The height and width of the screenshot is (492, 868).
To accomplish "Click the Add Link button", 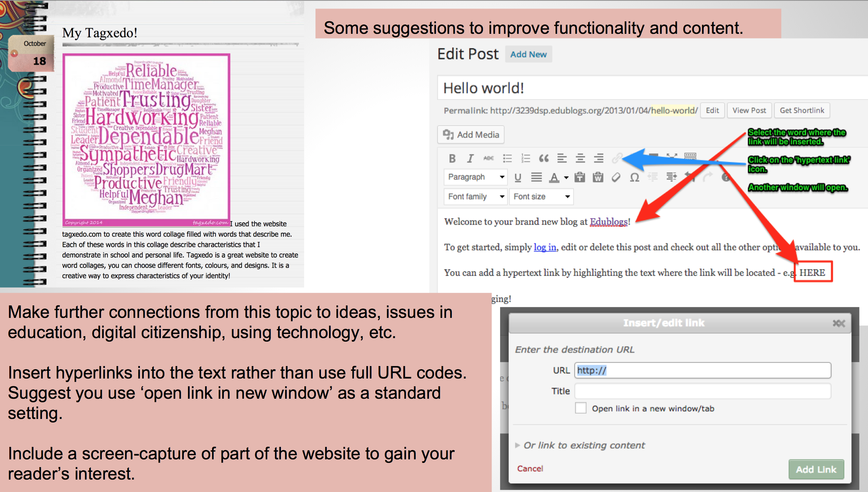I will pos(816,469).
